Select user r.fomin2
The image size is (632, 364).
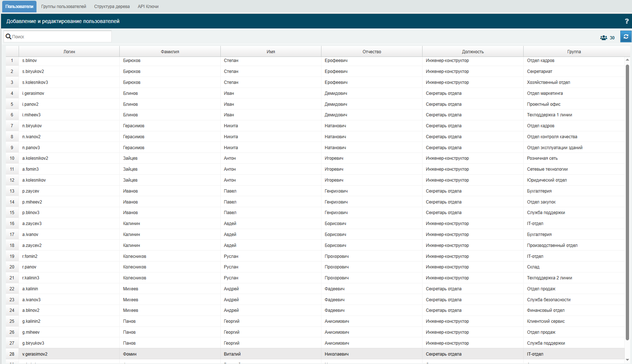click(30, 256)
